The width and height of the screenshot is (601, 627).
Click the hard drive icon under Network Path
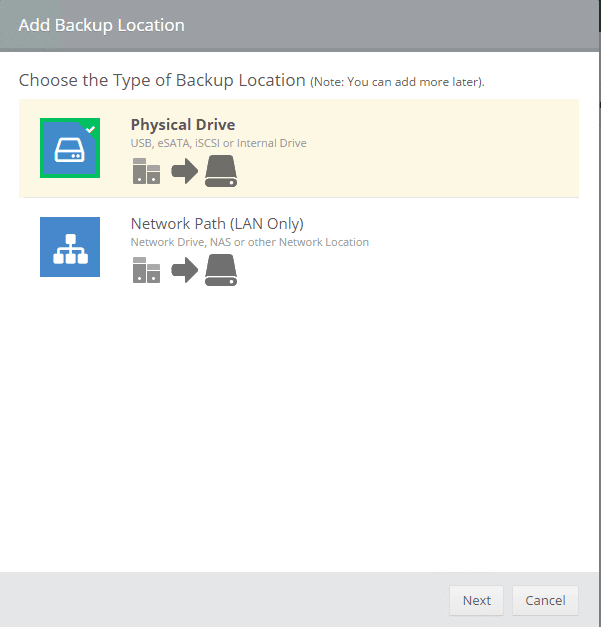tap(221, 270)
